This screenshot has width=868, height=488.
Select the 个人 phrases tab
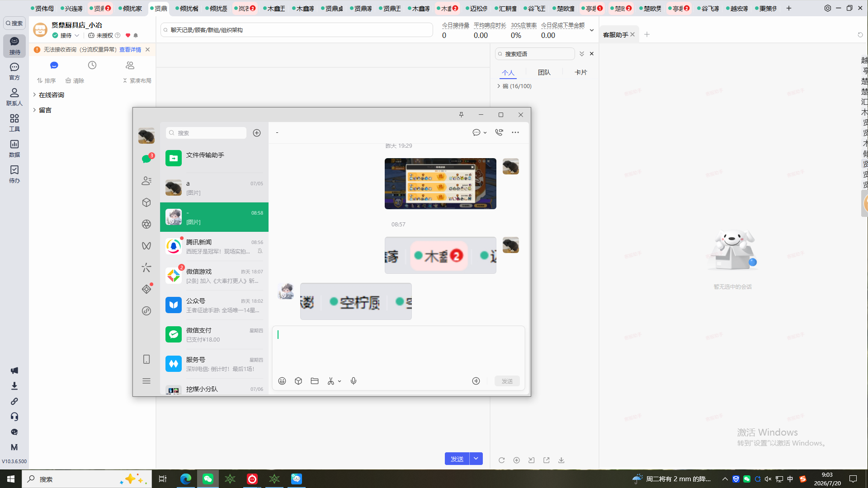[x=508, y=73]
